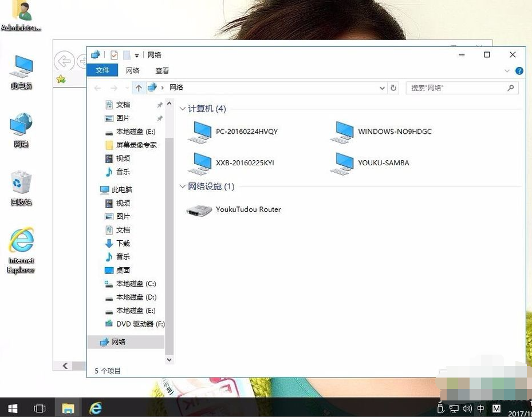This screenshot has height=417, width=532.
Task: Click the Properties icon on quick access toolbar
Action: pyautogui.click(x=115, y=54)
